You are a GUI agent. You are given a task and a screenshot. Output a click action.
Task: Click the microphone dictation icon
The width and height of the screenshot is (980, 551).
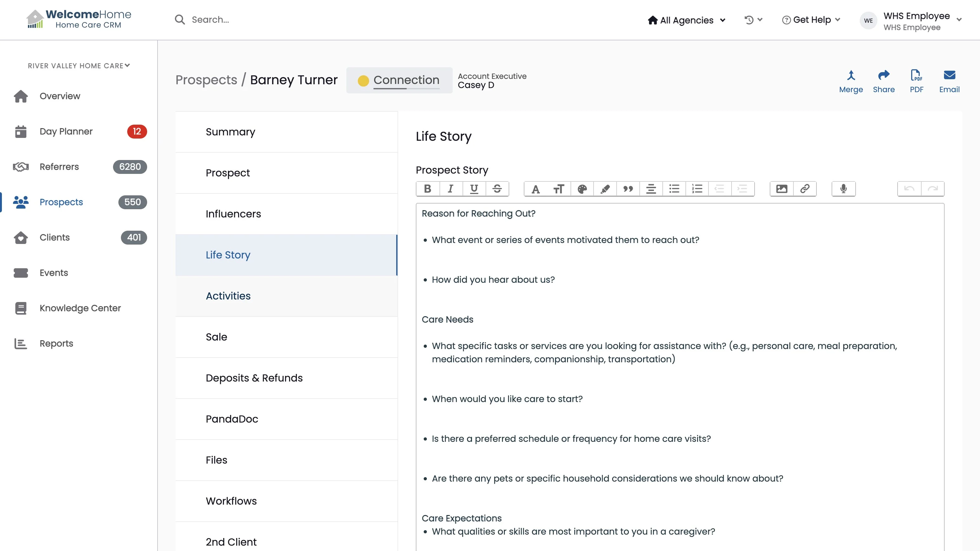pyautogui.click(x=843, y=189)
